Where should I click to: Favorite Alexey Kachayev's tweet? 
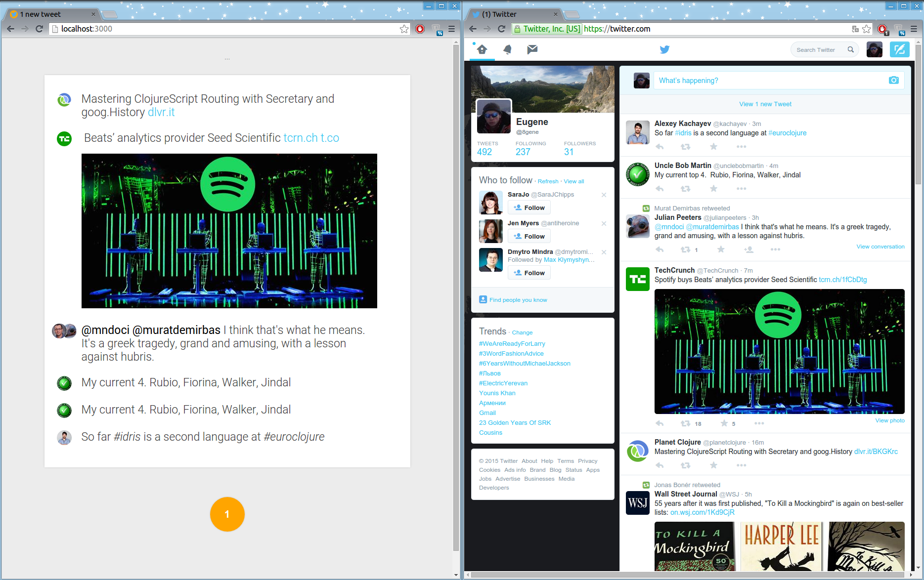tap(713, 147)
